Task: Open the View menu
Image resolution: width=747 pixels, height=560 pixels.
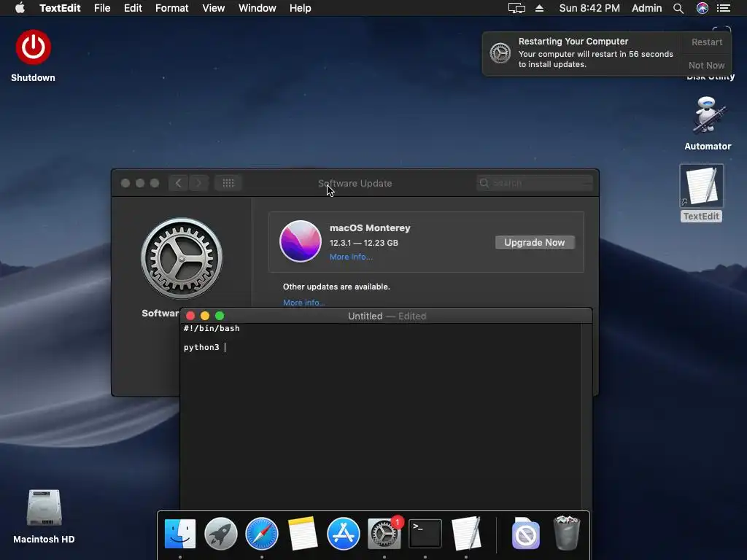Action: coord(214,8)
